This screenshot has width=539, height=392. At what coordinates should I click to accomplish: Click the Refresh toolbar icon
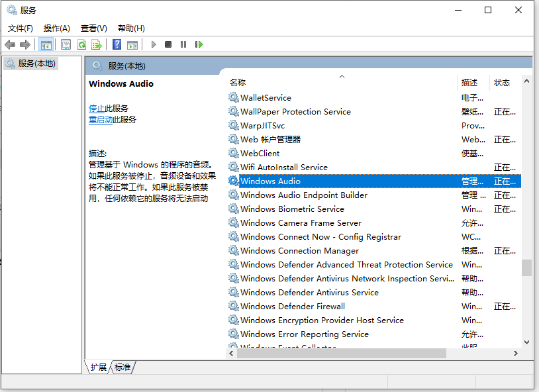pyautogui.click(x=81, y=44)
